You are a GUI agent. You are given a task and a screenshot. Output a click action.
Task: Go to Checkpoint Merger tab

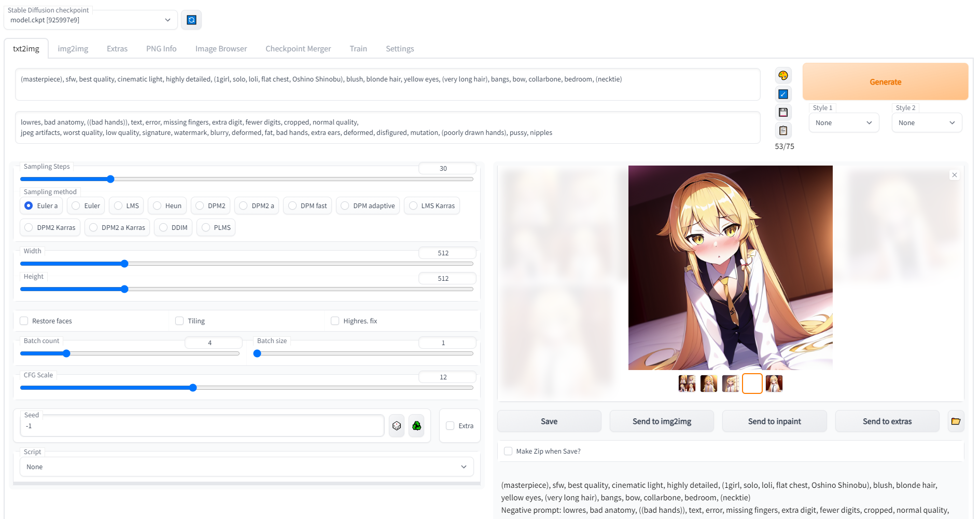pyautogui.click(x=298, y=48)
